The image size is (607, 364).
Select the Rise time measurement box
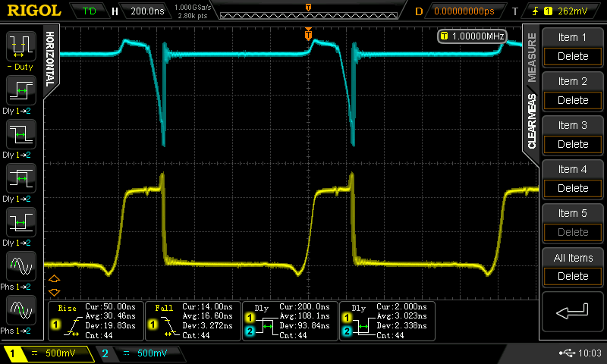tap(96, 321)
